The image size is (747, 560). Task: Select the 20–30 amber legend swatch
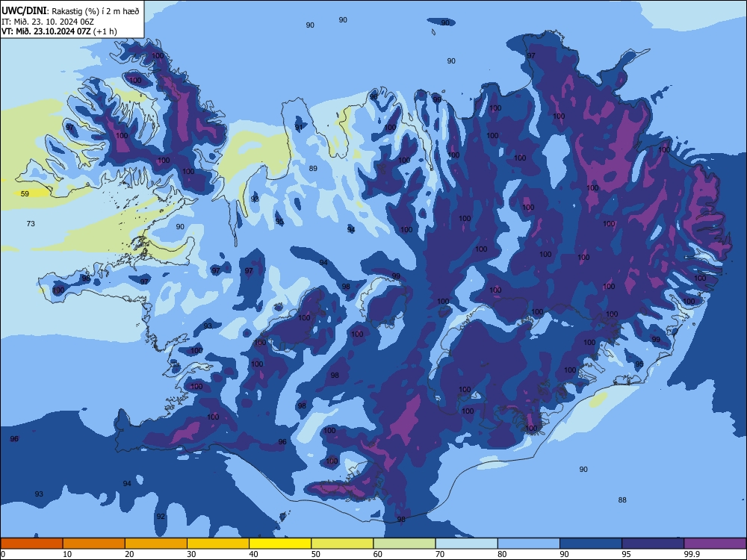156,544
